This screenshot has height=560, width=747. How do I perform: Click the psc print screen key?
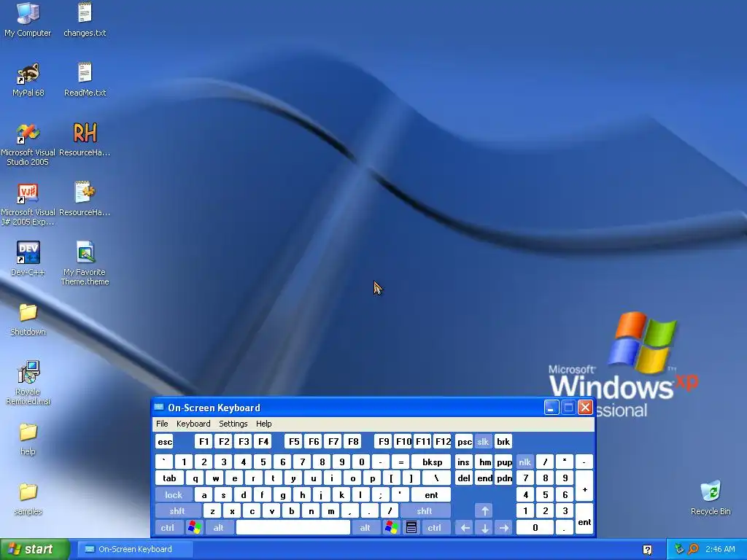465,441
